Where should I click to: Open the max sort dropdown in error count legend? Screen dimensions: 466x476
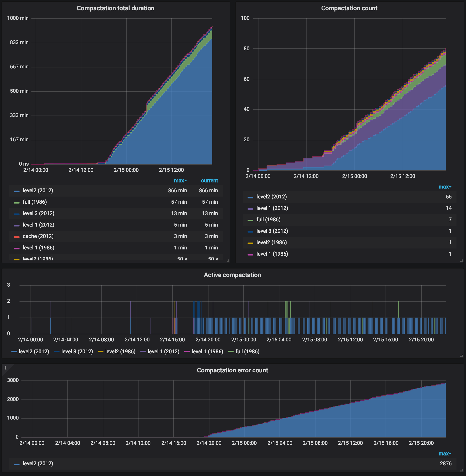[x=446, y=453]
